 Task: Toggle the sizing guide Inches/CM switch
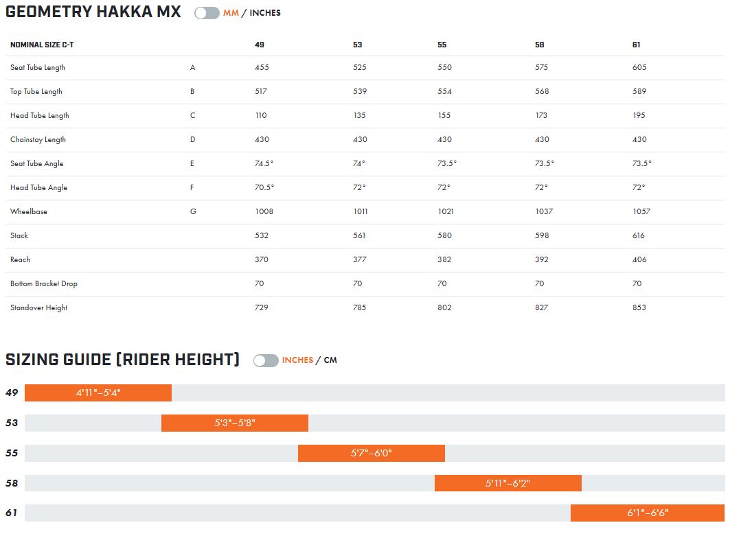pos(266,360)
